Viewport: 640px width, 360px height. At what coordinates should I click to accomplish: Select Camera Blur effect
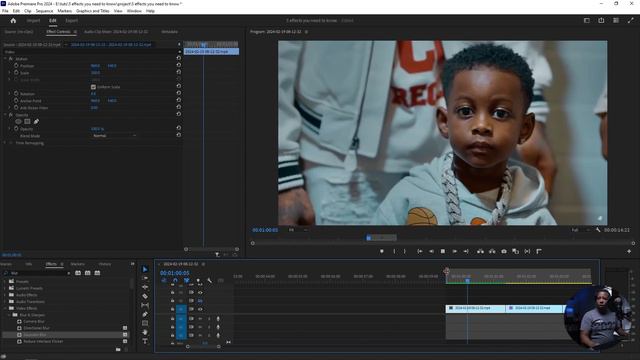point(33,322)
